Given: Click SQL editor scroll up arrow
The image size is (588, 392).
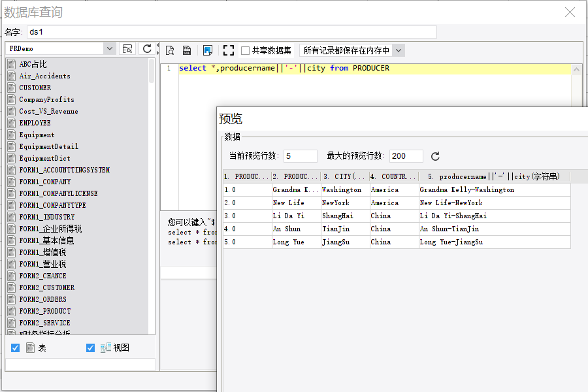Looking at the screenshot, I should coord(576,69).
